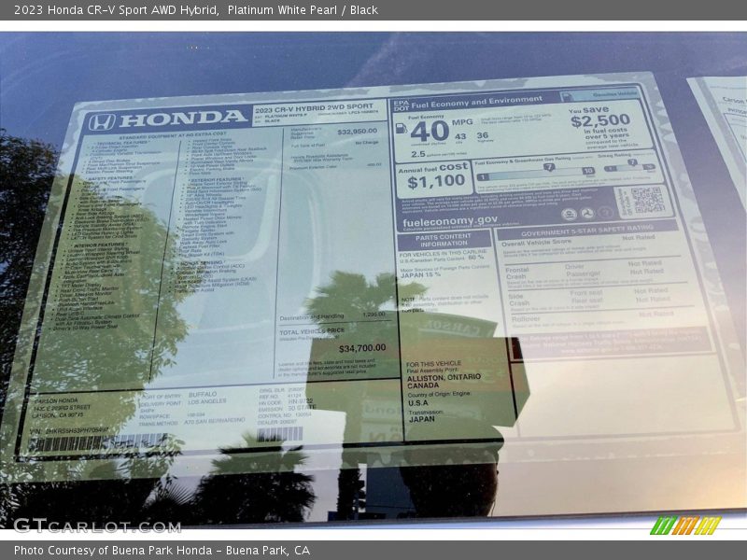Click the 'LOS ANGELES' delivery point
The width and height of the screenshot is (747, 560).
coord(207,402)
